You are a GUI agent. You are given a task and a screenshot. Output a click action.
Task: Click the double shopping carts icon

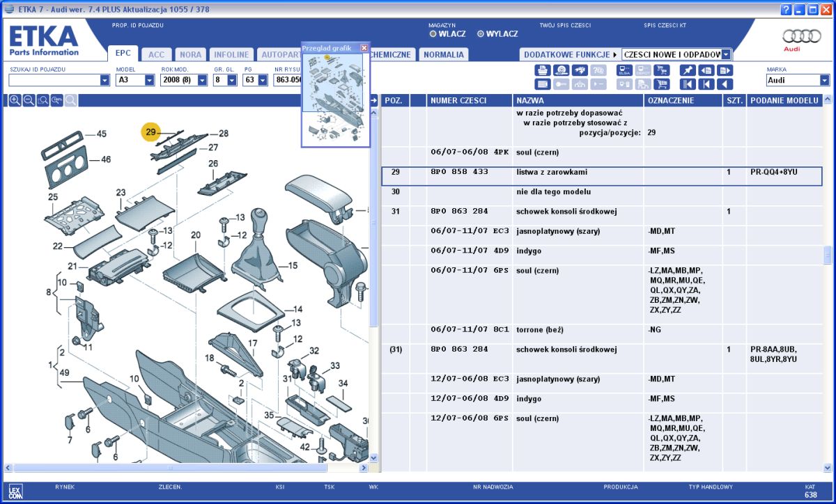click(x=661, y=70)
